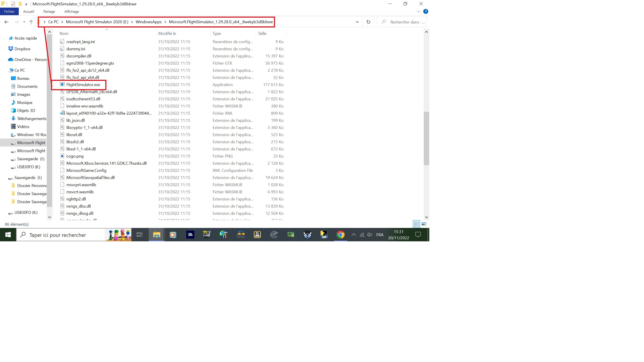Open the help question mark icon
The image size is (644, 362).
(426, 11)
